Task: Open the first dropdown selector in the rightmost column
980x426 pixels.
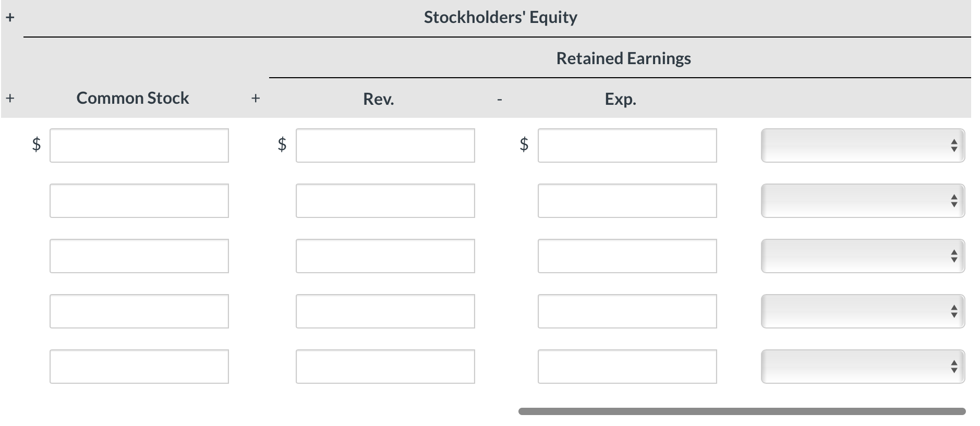Action: (x=862, y=145)
